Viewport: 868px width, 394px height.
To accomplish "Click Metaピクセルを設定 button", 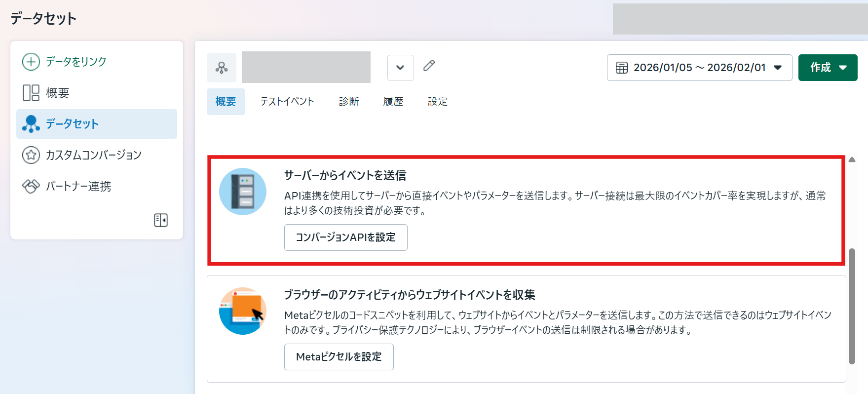I will [339, 357].
